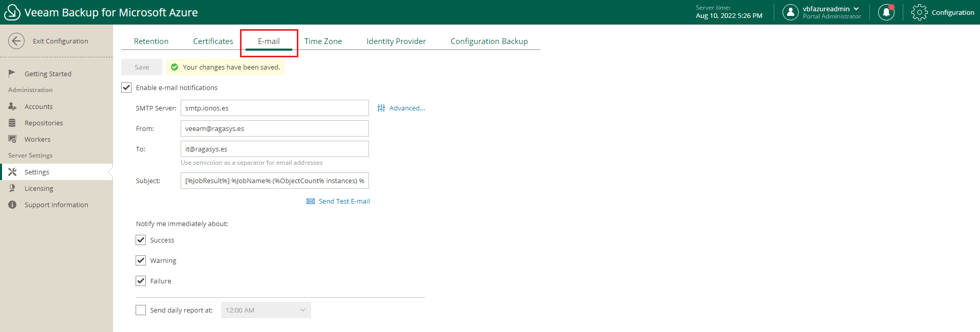Screen dimensions: 980x332
Task: Click the Settings tools icon
Action: (x=12, y=172)
